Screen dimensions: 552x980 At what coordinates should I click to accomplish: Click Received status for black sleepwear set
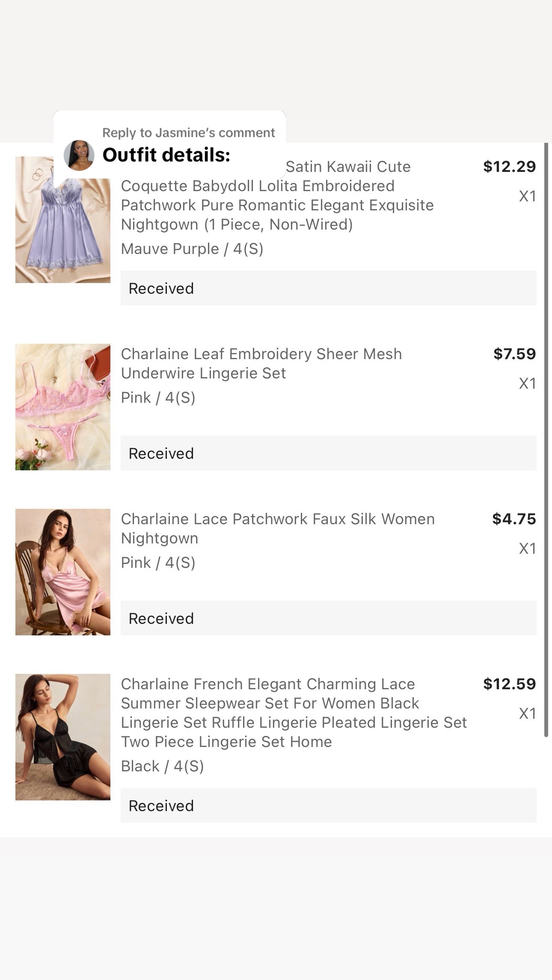pyautogui.click(x=328, y=806)
